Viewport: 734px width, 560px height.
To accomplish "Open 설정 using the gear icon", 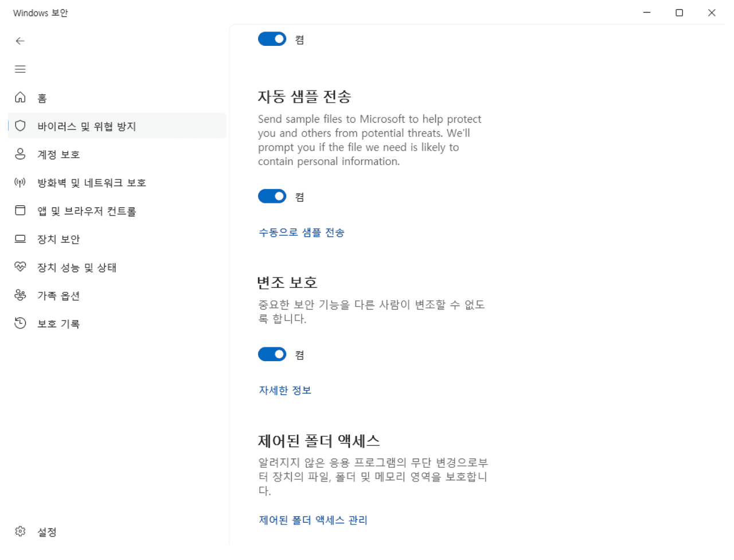I will 20,532.
